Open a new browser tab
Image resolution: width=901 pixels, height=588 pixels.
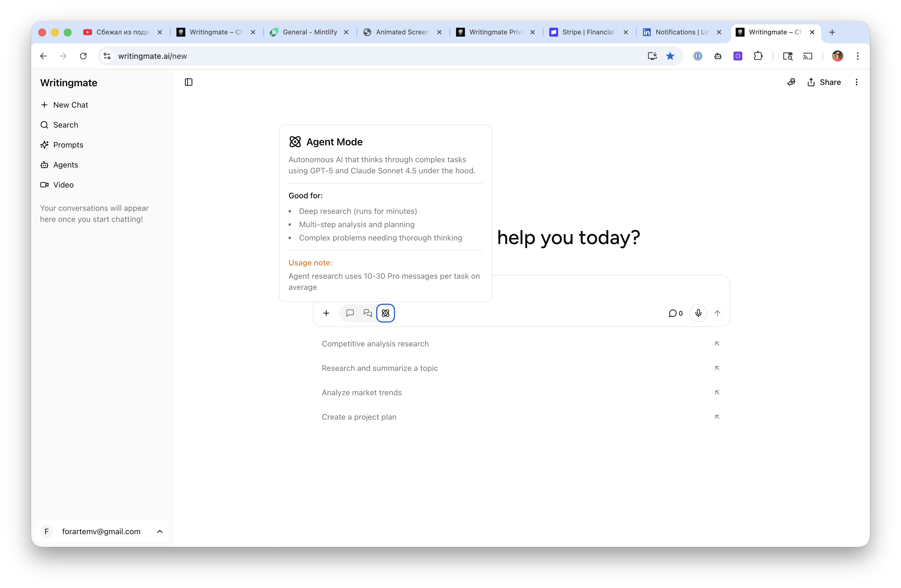click(x=832, y=32)
